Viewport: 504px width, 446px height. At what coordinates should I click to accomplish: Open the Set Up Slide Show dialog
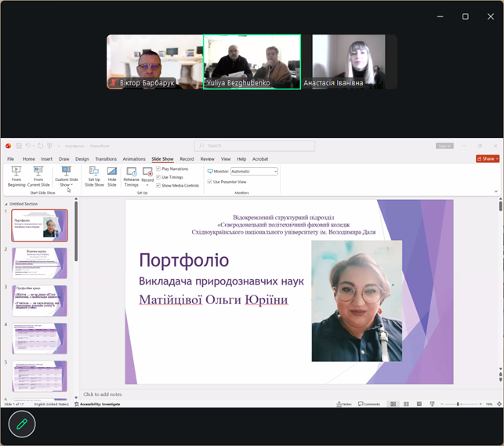pyautogui.click(x=94, y=176)
